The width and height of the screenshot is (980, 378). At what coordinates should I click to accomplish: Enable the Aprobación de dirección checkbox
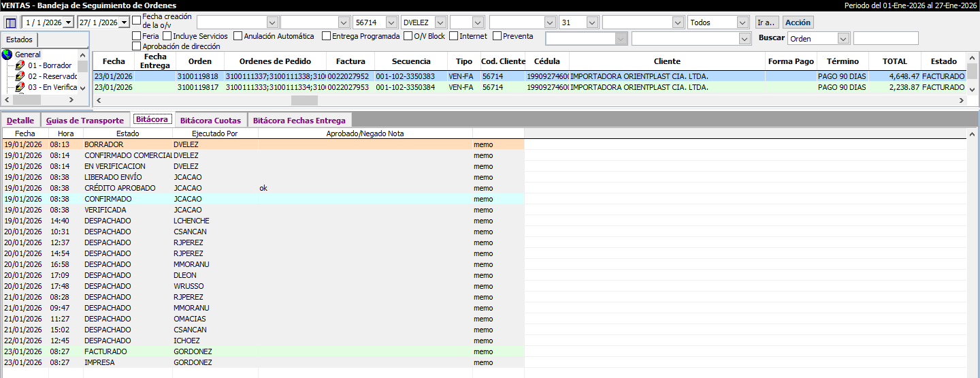click(137, 46)
